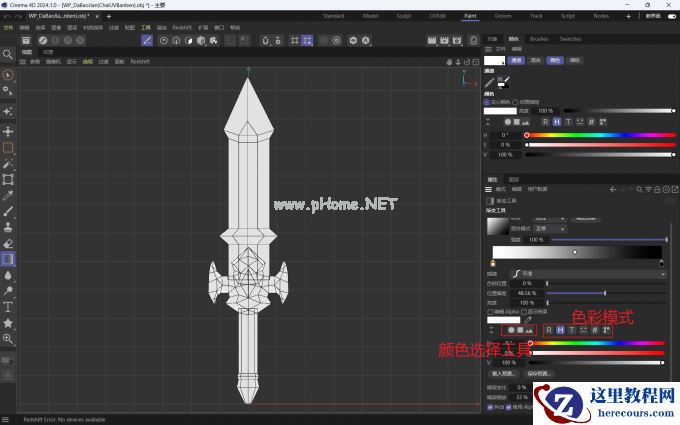Click the gradient tool strength slider
Viewport: 680px width, 425px height.
[609, 240]
